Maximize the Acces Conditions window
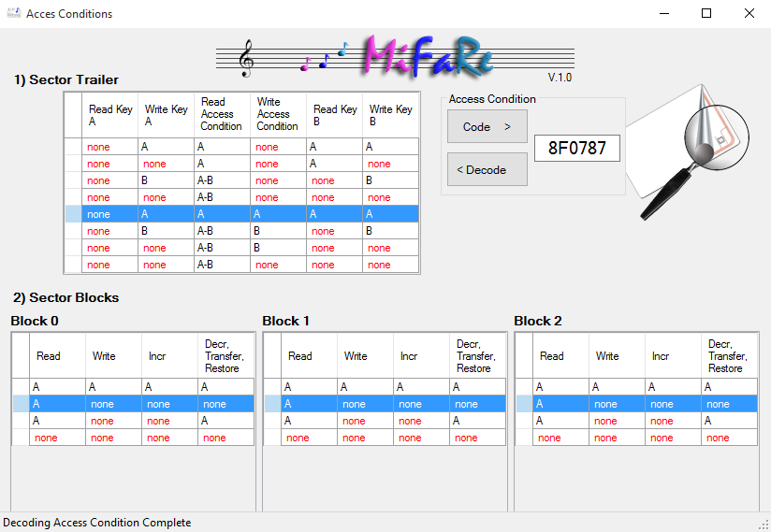The image size is (771, 532). tap(706, 13)
